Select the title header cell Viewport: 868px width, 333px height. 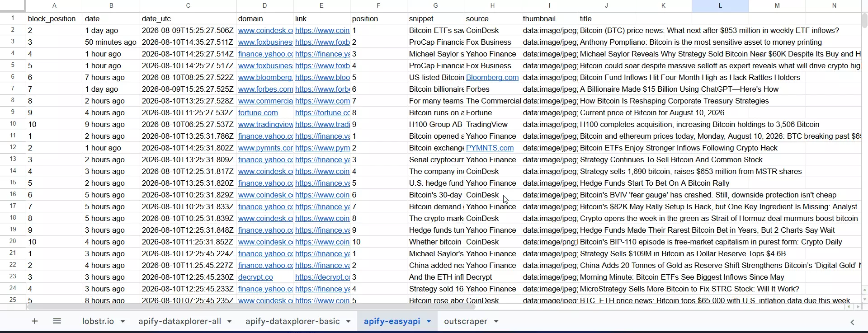(x=606, y=19)
